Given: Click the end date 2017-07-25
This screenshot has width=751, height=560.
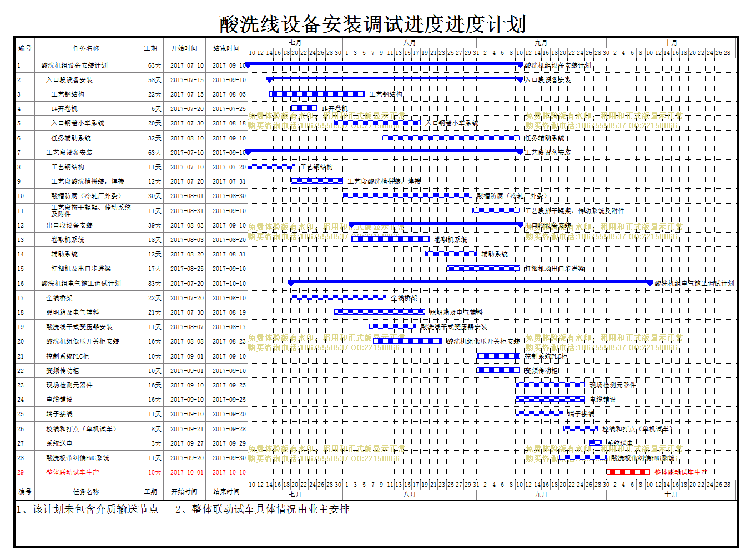Looking at the screenshot, I should tap(229, 109).
